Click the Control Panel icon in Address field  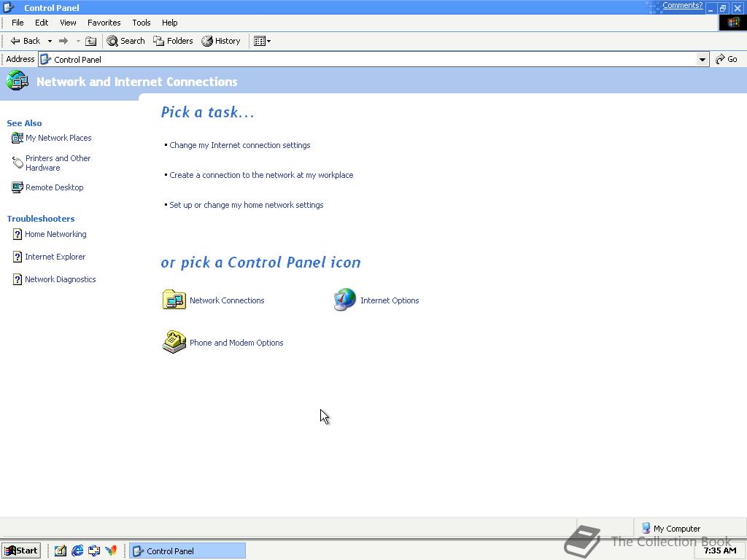pos(46,59)
